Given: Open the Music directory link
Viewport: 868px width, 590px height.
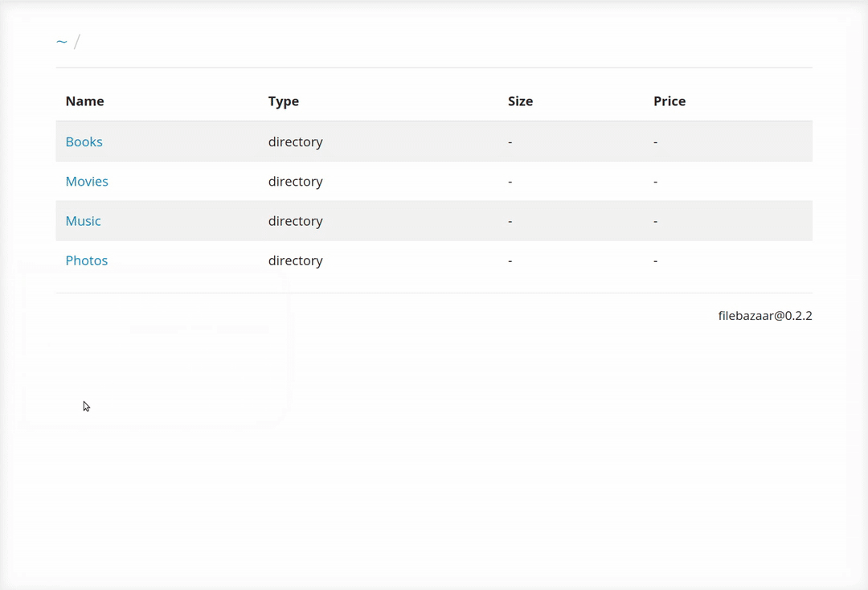Looking at the screenshot, I should point(83,221).
